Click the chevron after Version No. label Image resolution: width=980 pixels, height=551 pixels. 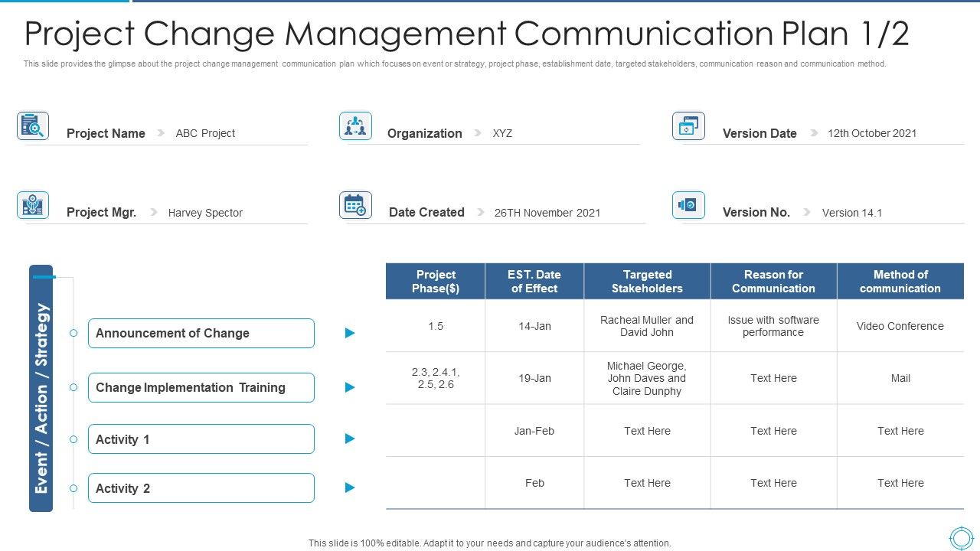point(806,212)
